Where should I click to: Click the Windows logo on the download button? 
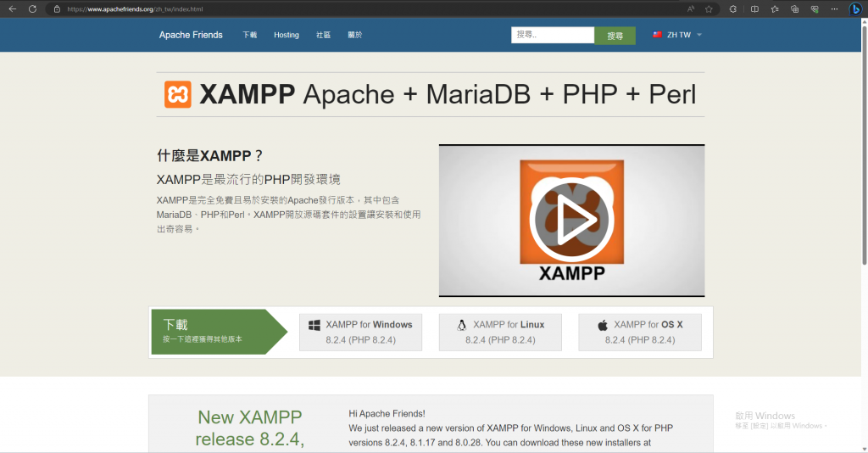[314, 325]
